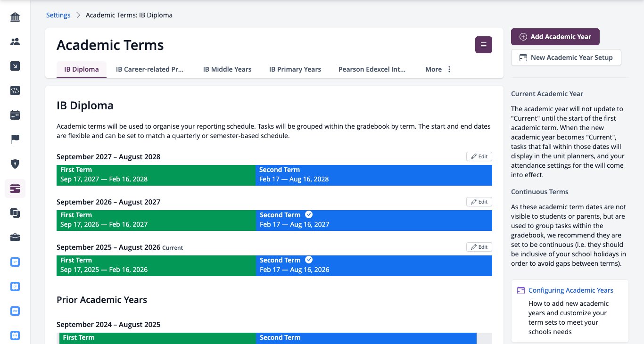Open the people icon in sidebar
The height and width of the screenshot is (344, 644).
point(15,42)
